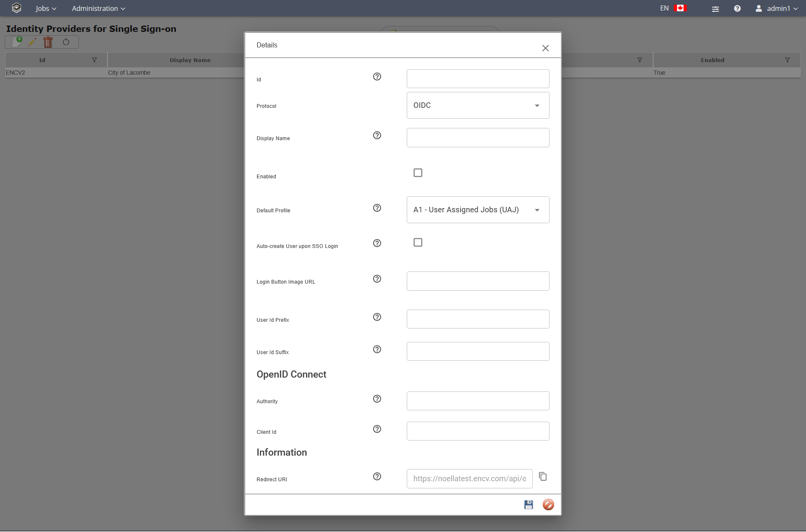Viewport: 806px width, 532px height.
Task: Toggle Auto-create User upon SSO Login
Action: pos(418,242)
